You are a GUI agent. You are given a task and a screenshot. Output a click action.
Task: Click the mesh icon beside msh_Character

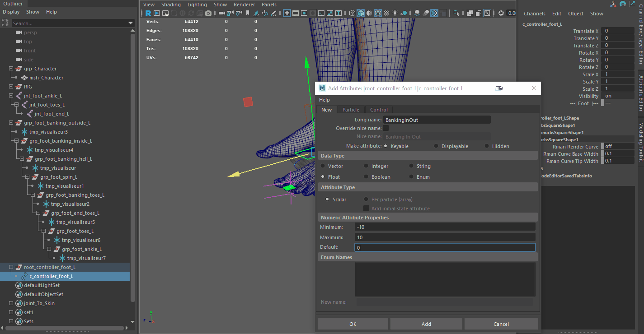(24, 78)
